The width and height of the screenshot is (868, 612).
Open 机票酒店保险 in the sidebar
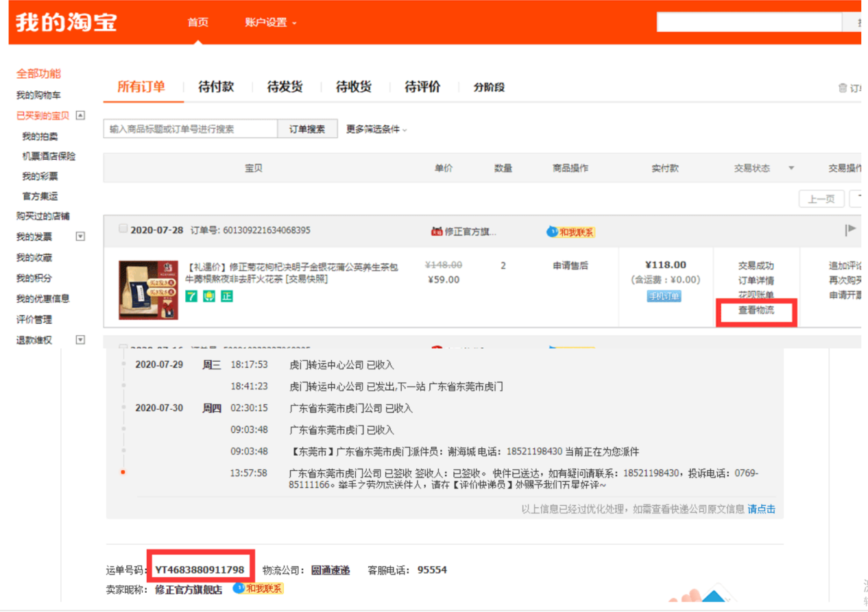point(49,156)
